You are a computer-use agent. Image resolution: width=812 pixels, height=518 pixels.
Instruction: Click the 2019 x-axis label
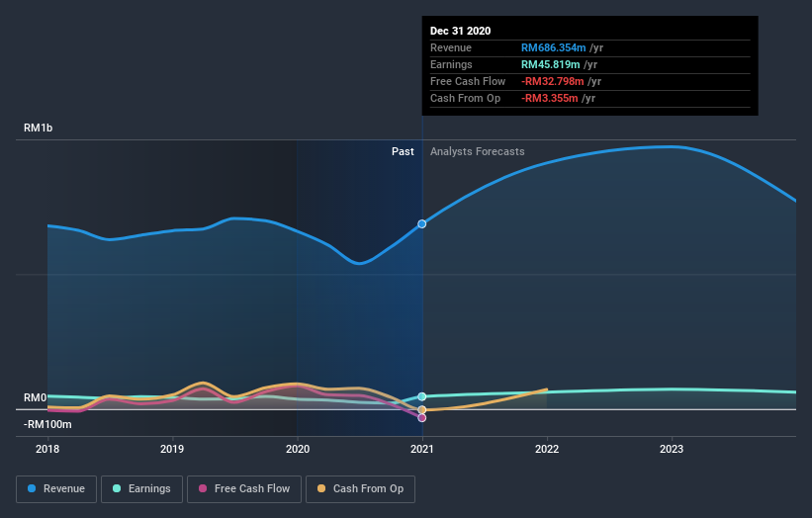tap(172, 449)
